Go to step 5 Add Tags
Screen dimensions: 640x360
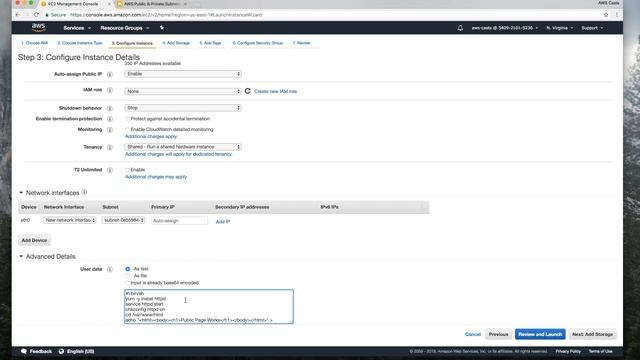point(210,43)
